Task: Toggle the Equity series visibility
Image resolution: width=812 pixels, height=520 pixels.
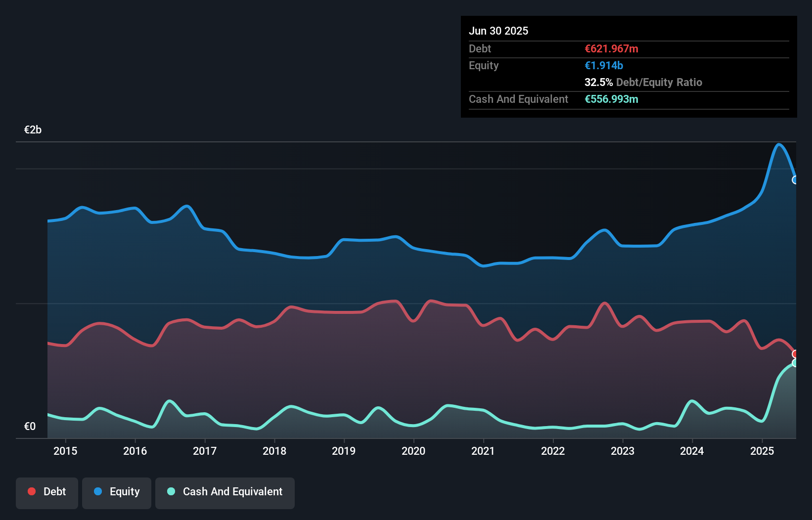Action: 117,492
